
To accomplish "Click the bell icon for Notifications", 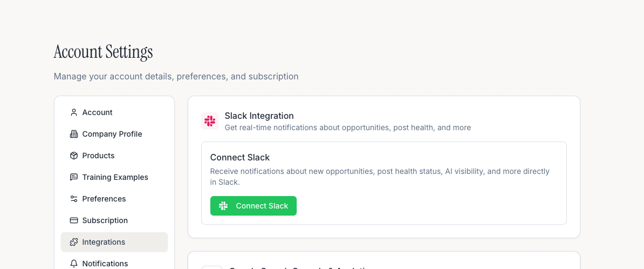I will point(74,264).
